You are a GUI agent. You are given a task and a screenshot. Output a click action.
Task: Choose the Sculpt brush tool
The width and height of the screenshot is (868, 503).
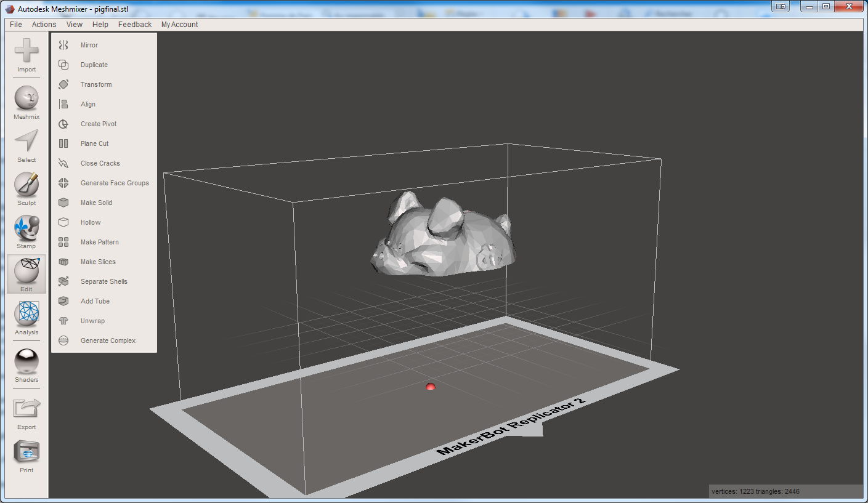[26, 184]
